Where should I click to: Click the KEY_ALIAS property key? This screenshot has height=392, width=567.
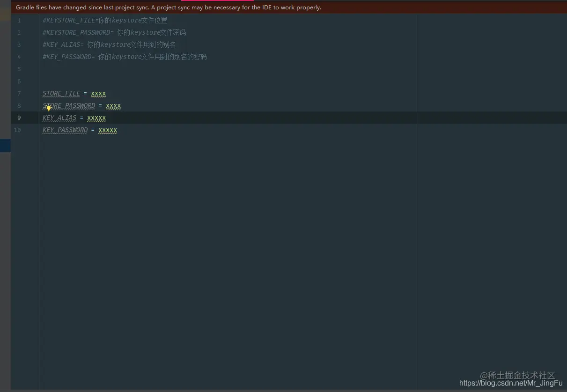coord(59,118)
